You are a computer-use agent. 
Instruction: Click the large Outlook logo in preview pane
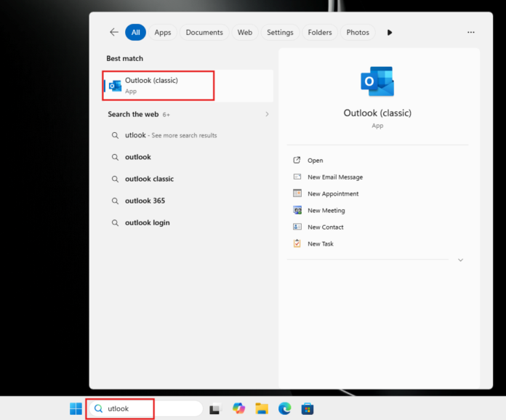tap(377, 81)
